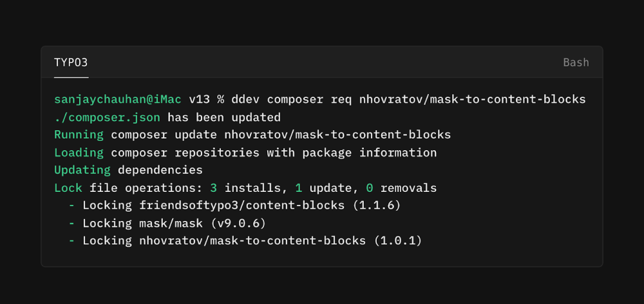Viewport: 644px width, 304px height.
Task: Click the Bash language label
Action: 576,62
